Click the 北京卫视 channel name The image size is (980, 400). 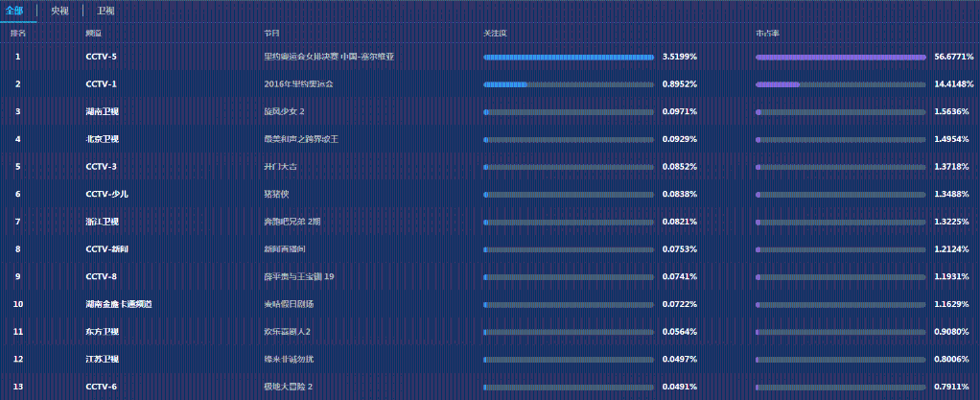point(103,139)
